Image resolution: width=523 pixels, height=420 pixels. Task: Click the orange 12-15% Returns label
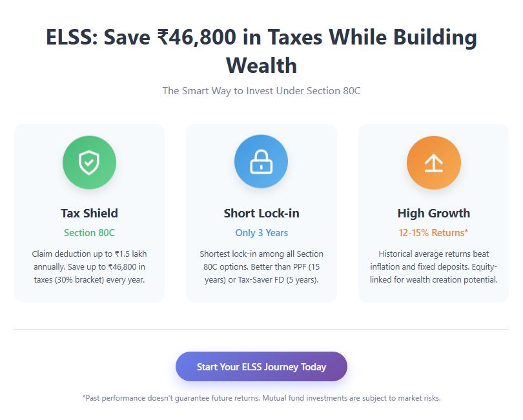(433, 233)
